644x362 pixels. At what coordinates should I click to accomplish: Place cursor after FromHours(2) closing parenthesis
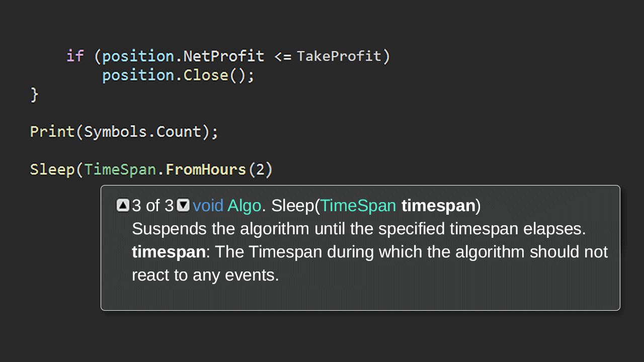click(273, 169)
